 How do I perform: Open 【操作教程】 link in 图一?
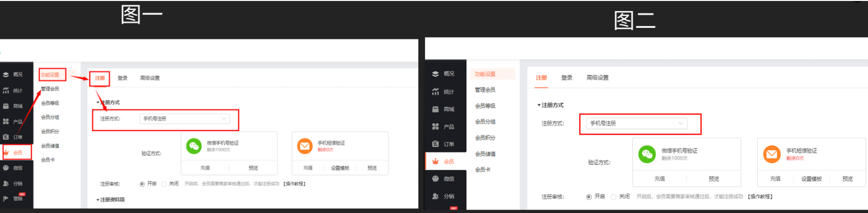(294, 184)
